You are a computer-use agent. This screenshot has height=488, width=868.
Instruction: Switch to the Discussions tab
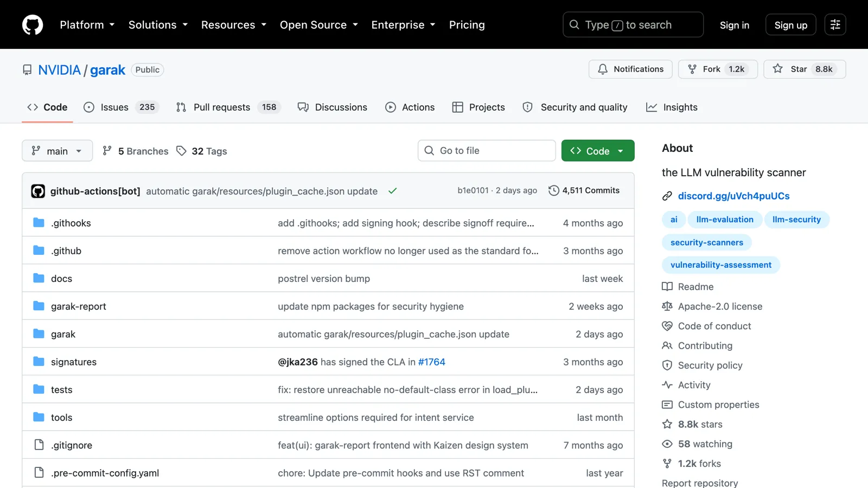333,107
